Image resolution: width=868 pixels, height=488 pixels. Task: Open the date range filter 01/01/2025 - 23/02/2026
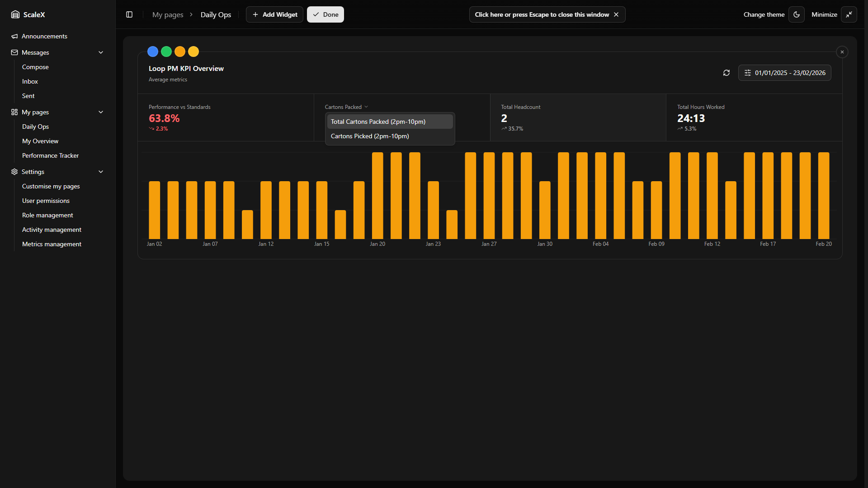(x=784, y=73)
